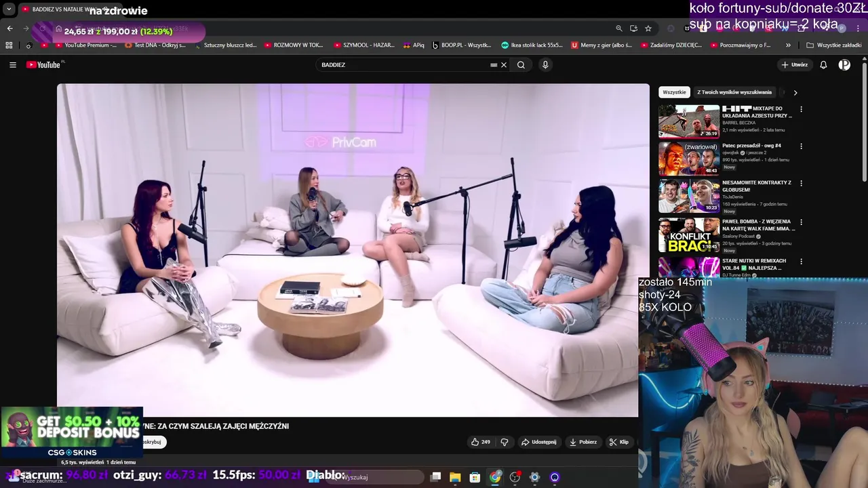
Task: Open the browser zoom magnifier icon
Action: (619, 28)
